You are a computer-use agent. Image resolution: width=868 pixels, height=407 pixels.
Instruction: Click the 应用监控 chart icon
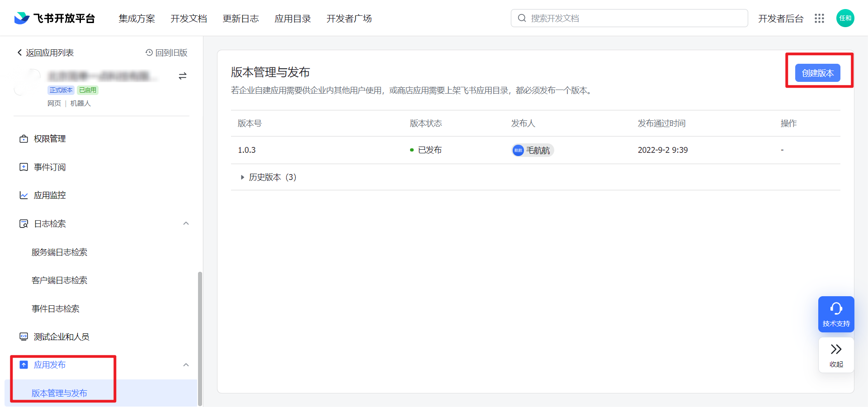tap(24, 195)
